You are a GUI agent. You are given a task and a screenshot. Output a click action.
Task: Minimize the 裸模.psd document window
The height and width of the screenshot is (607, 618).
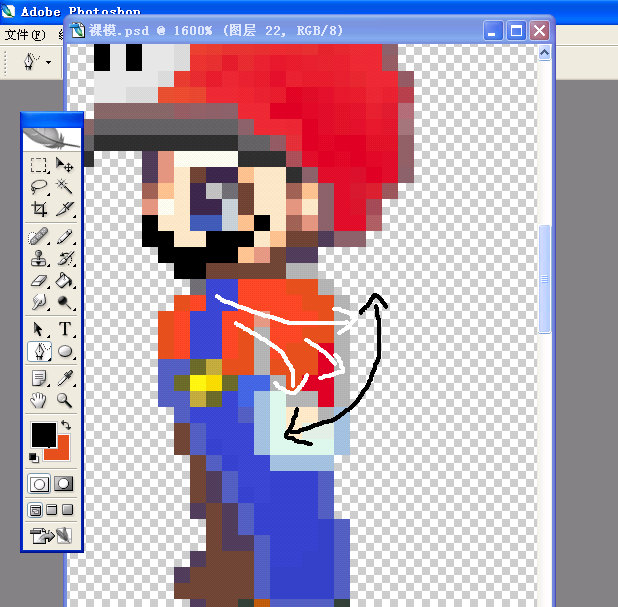(x=493, y=30)
